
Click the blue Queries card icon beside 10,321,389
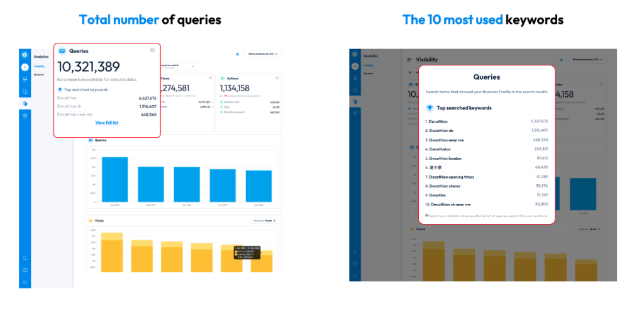[x=62, y=51]
